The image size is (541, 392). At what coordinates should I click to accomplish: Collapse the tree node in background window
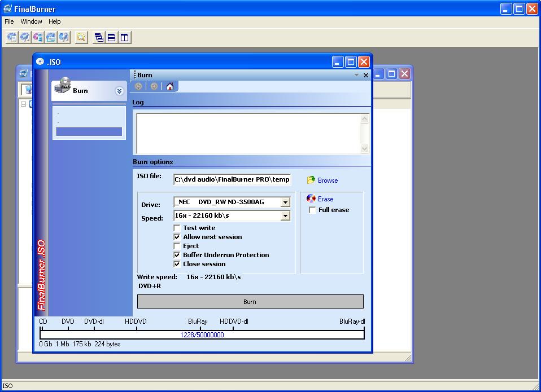(23, 104)
